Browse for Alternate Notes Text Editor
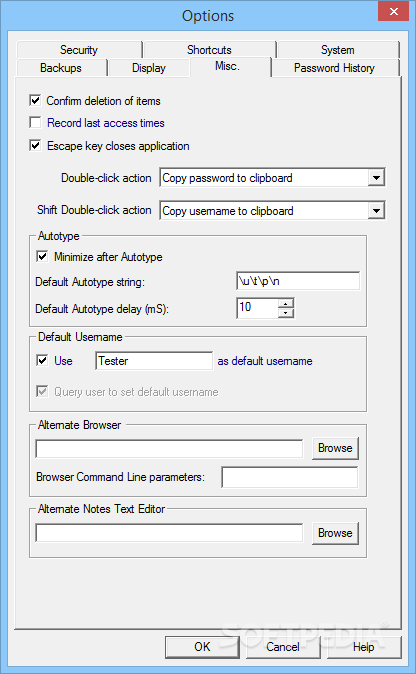Screen dimensions: 416x674 335,533
